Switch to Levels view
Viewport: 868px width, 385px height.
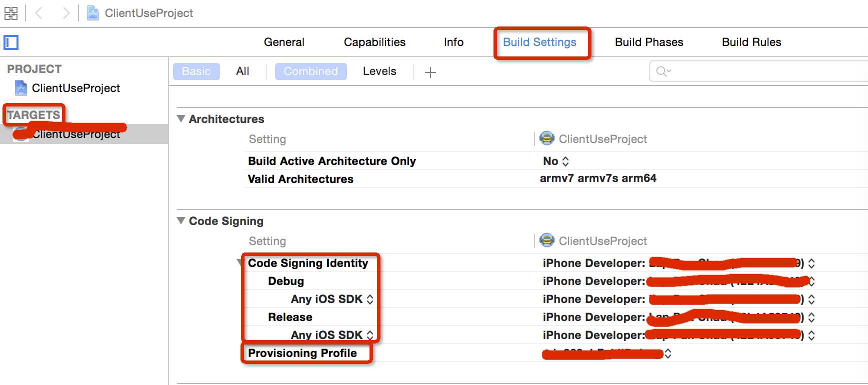379,71
